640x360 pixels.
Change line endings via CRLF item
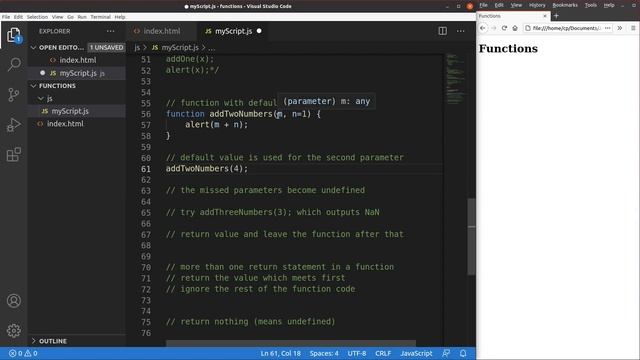point(383,353)
